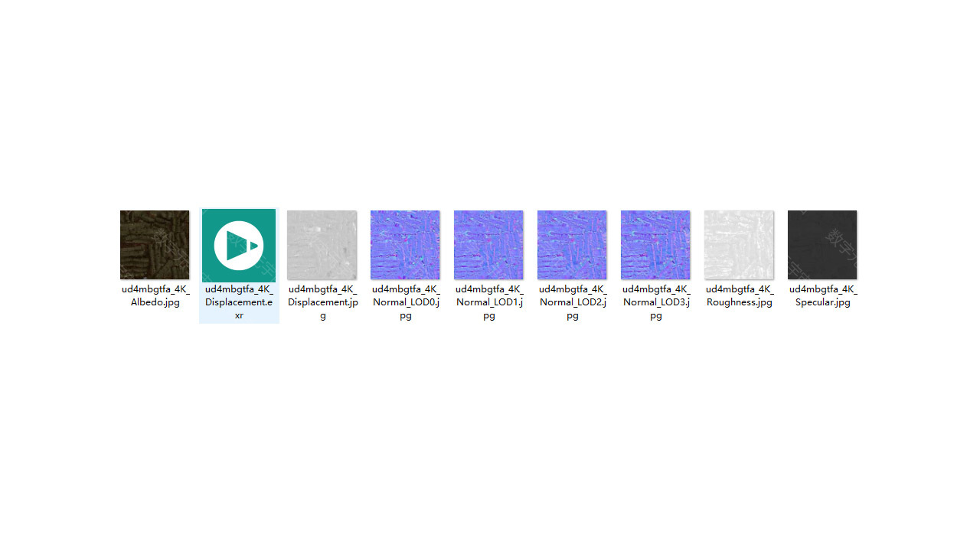Select the Normal_LOD2 texture thumbnail

572,245
